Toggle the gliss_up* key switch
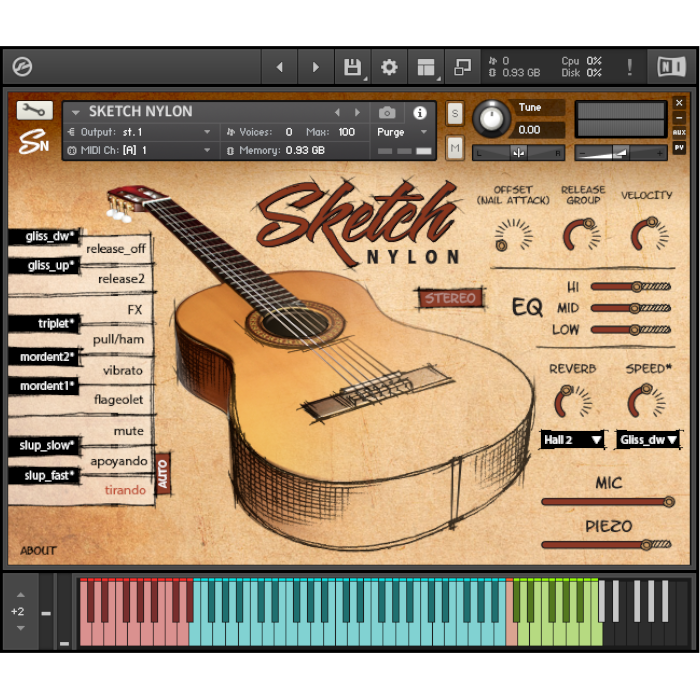Viewport: 700px width, 700px height. [44, 266]
